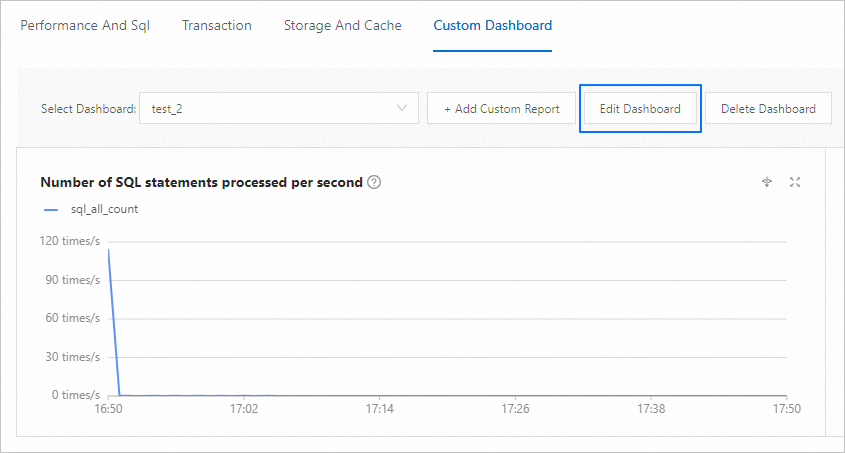
Task: Click the help icon beside chart title
Action: point(374,182)
